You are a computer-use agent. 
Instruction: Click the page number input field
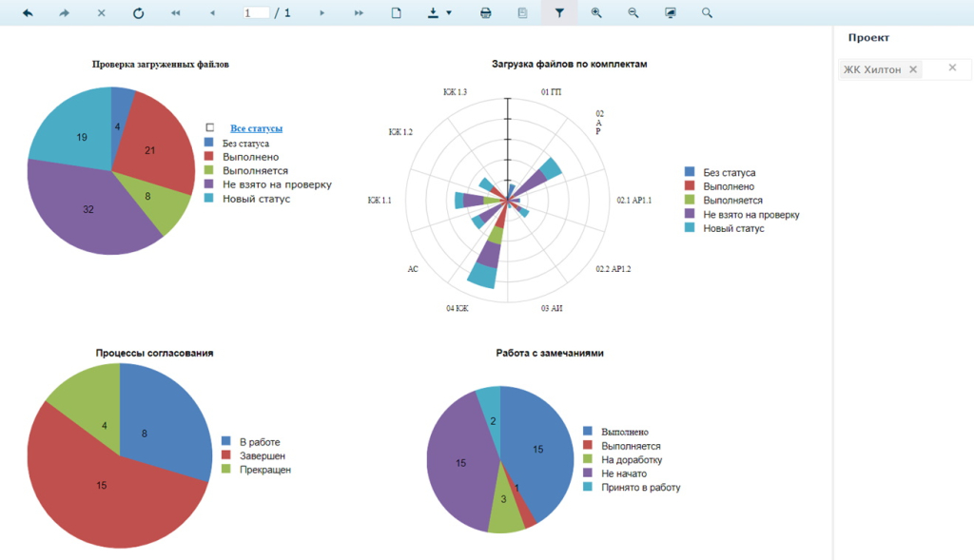pyautogui.click(x=255, y=13)
